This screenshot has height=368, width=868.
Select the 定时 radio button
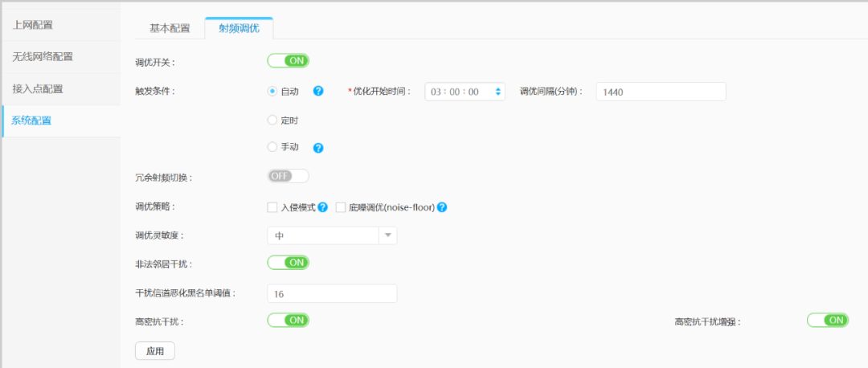pyautogui.click(x=272, y=120)
